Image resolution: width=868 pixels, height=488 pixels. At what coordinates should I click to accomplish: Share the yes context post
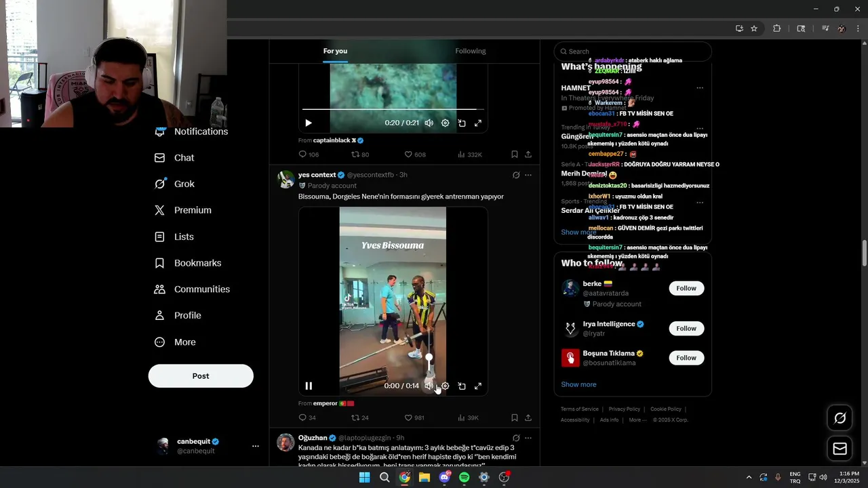pos(528,418)
